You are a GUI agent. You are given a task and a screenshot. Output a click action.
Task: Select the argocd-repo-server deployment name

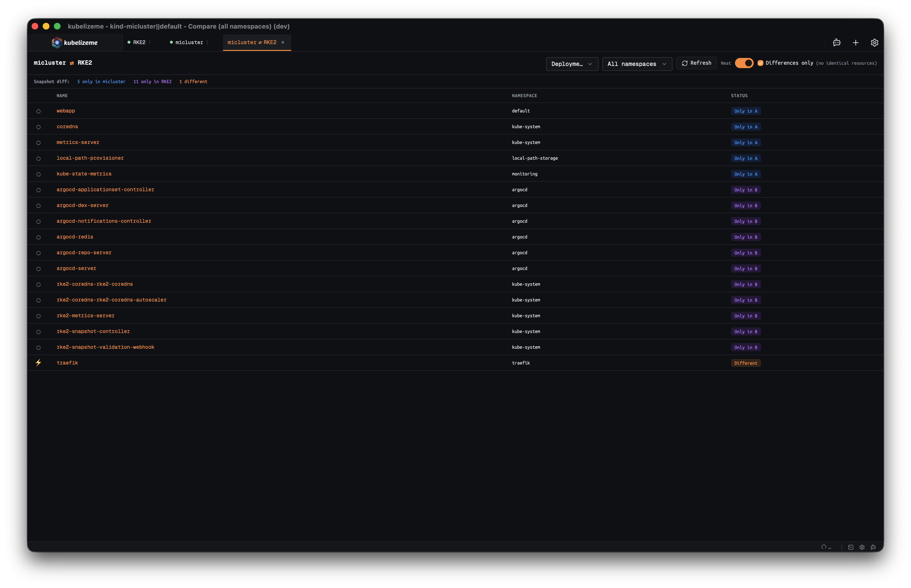pyautogui.click(x=84, y=252)
